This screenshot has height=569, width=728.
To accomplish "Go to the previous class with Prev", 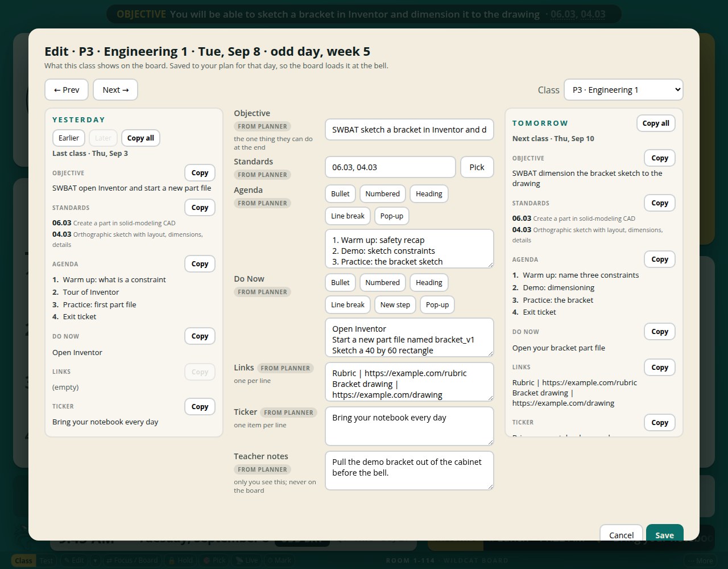I will 67,90.
